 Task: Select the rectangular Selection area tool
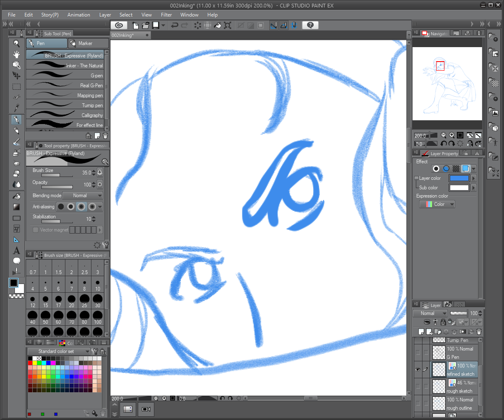17,86
